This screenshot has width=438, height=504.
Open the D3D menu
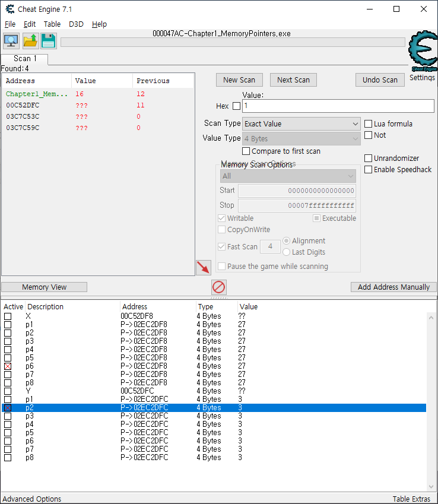point(76,24)
